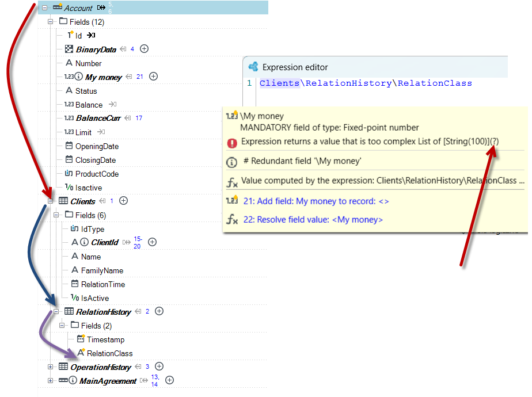Click the plus icon next to RelationHistory
The image size is (532, 397).
tap(159, 311)
